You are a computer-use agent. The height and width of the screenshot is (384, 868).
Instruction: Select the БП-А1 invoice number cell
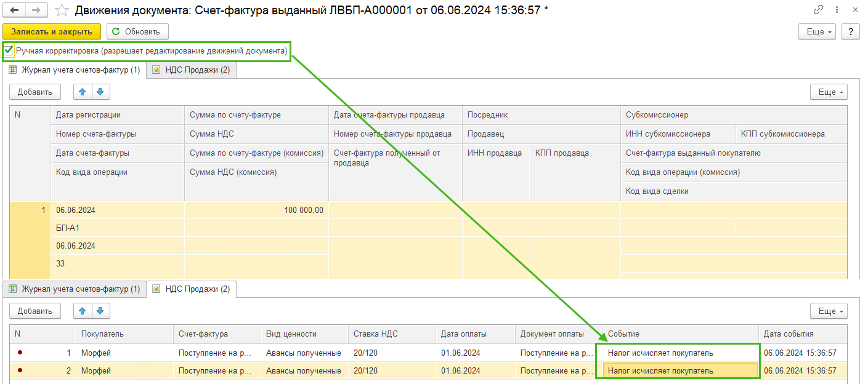[x=117, y=228]
